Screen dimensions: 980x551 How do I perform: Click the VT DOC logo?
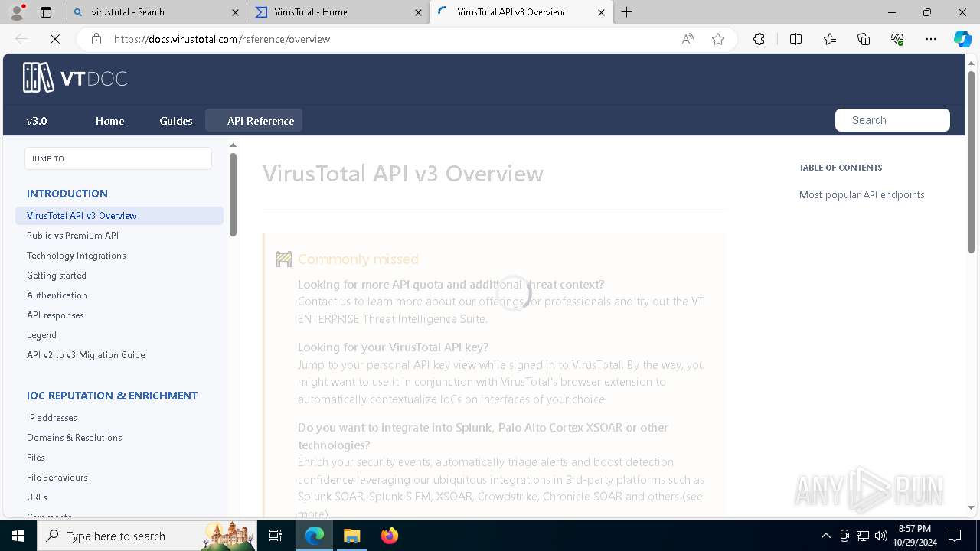74,78
